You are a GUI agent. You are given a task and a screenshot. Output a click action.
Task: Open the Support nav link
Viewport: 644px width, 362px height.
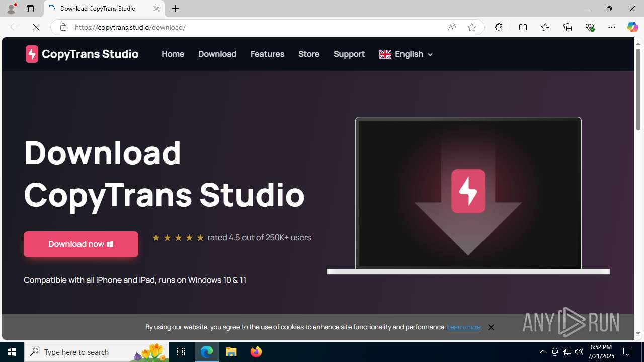tap(349, 54)
